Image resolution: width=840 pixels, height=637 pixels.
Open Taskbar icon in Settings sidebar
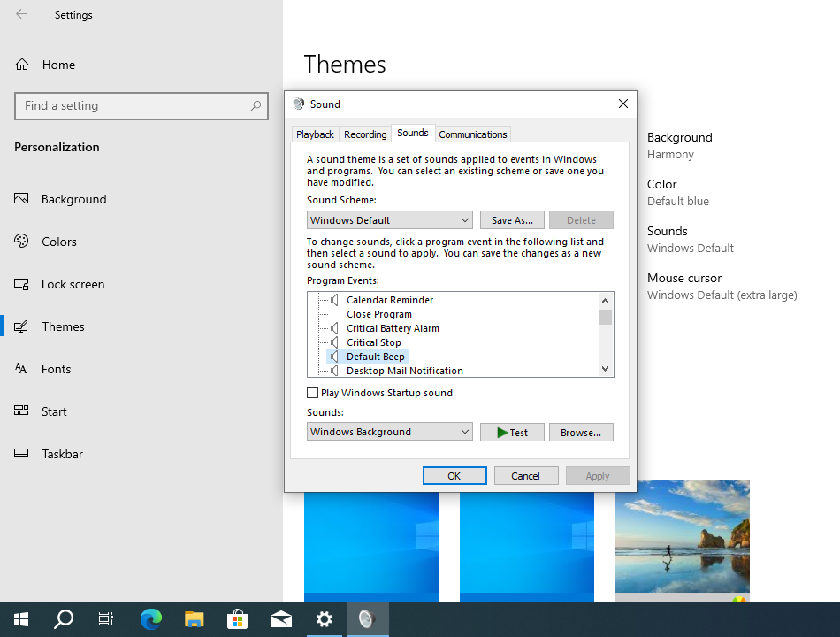coord(21,453)
